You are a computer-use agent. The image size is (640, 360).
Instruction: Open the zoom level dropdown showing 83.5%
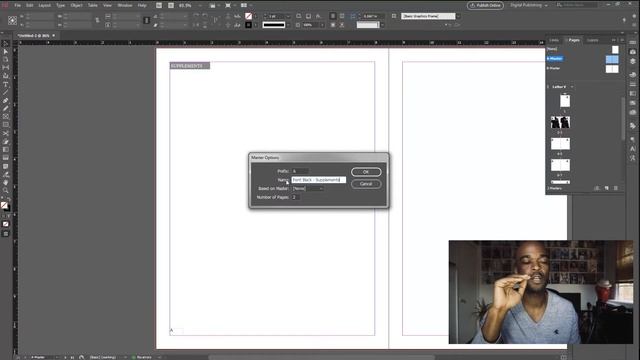(x=201, y=5)
